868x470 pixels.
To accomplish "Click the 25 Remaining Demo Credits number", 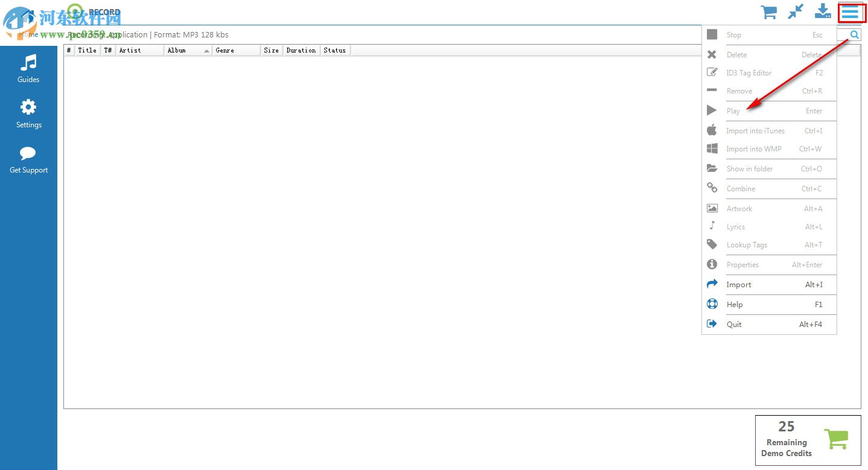I will [787, 427].
